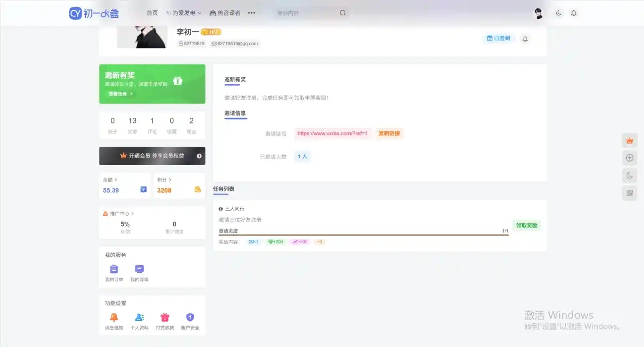This screenshot has height=347, width=644.
Task: Open the 打赏收款 gift payment icon
Action: [x=165, y=317]
